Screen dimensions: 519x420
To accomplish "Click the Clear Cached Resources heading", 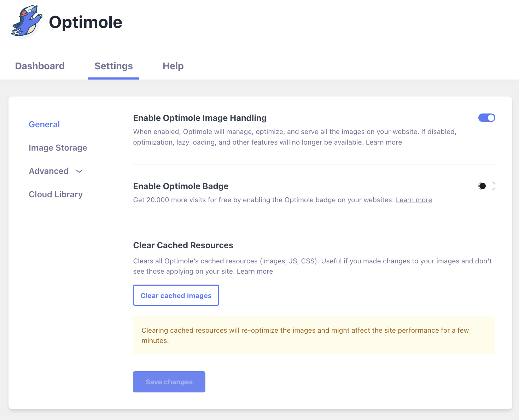I will click(x=183, y=245).
